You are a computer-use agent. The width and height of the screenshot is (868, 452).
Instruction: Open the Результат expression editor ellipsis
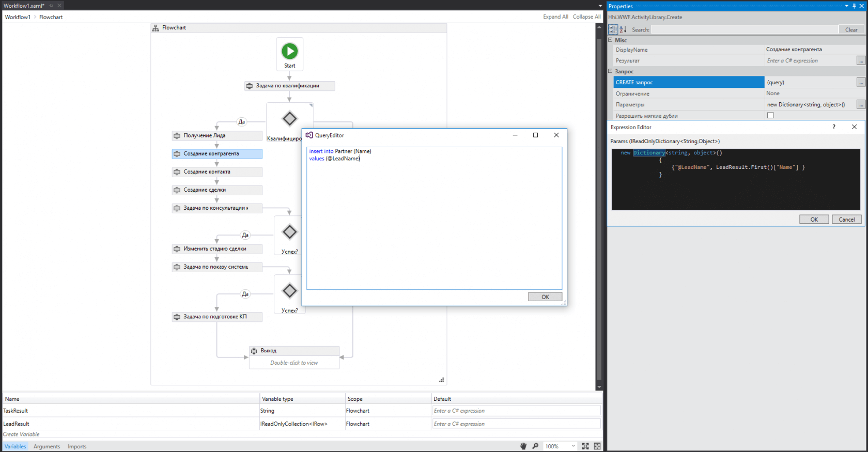point(861,60)
